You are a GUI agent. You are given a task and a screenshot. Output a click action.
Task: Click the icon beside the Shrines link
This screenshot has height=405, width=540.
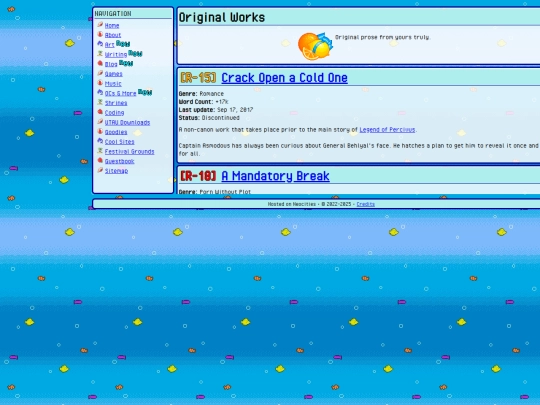(100, 102)
